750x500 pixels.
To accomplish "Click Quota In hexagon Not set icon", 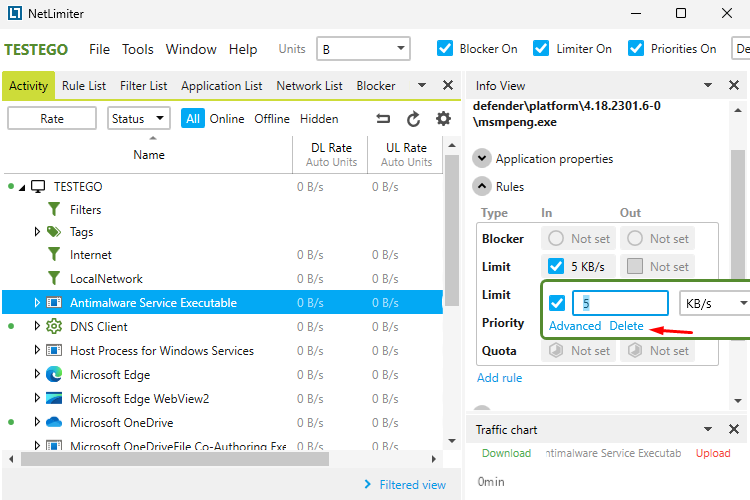I will click(556, 351).
